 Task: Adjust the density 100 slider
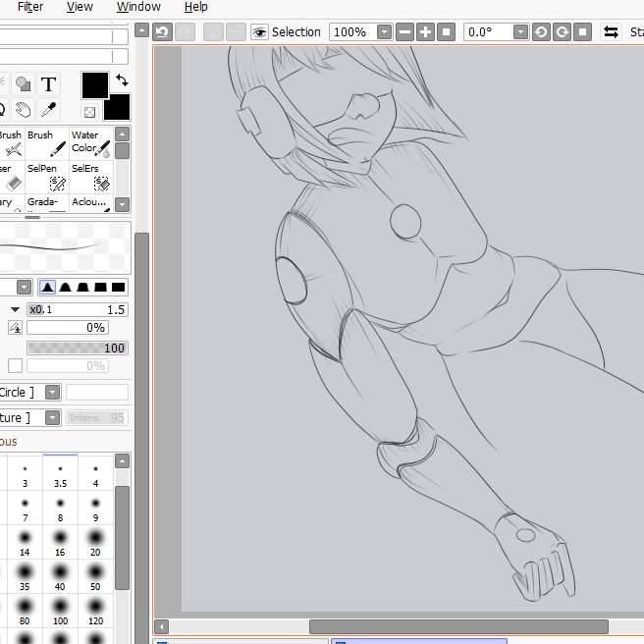click(x=78, y=348)
